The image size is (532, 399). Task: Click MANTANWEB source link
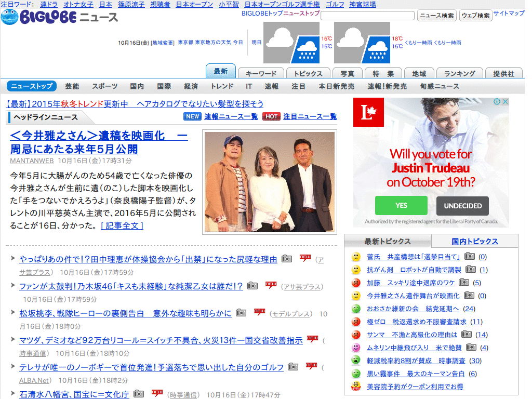click(32, 161)
